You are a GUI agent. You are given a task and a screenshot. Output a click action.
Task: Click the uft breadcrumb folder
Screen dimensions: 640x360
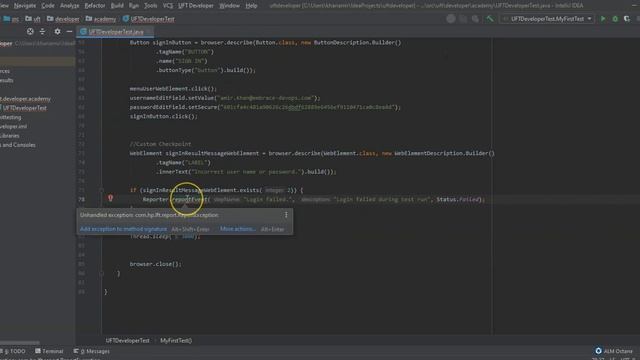(x=33, y=19)
